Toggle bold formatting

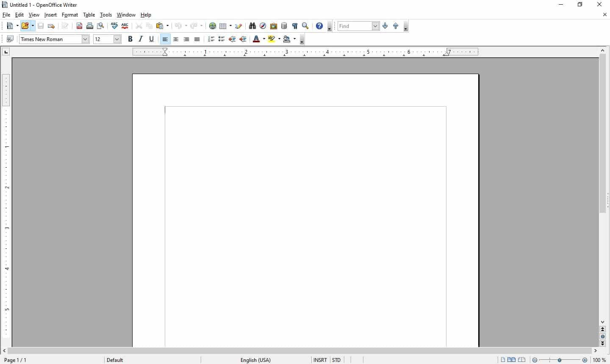click(x=130, y=39)
